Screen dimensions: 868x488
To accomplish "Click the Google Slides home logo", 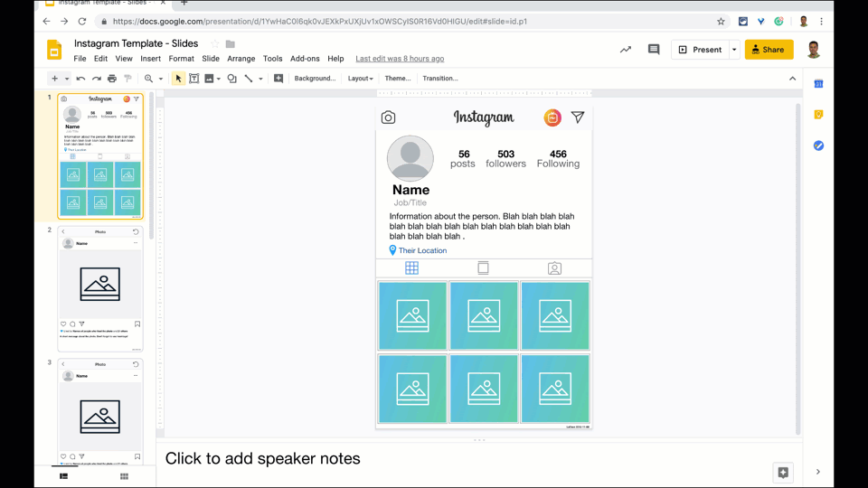I will 54,50.
